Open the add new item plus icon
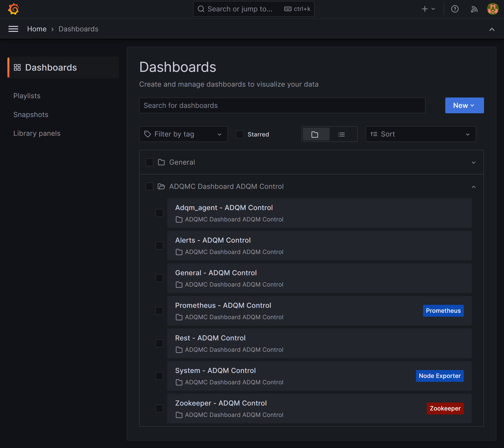This screenshot has height=448, width=504. 424,9
